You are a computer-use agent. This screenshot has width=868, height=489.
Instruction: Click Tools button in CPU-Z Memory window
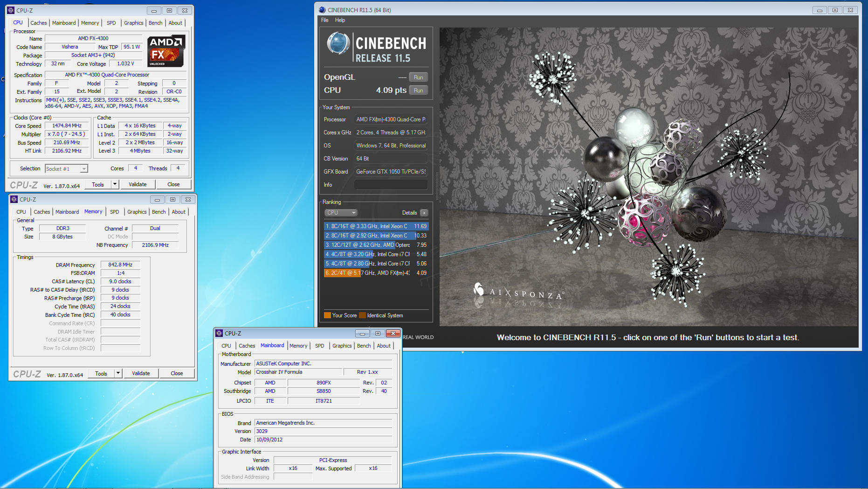click(101, 373)
